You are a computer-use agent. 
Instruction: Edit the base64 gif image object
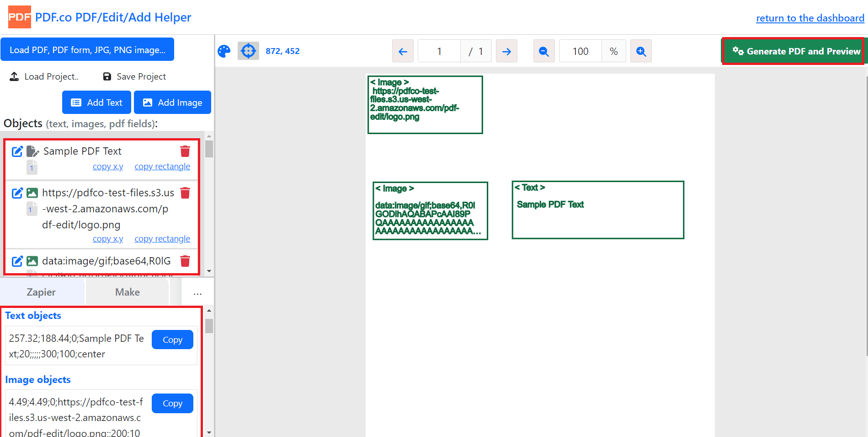pyautogui.click(x=17, y=261)
